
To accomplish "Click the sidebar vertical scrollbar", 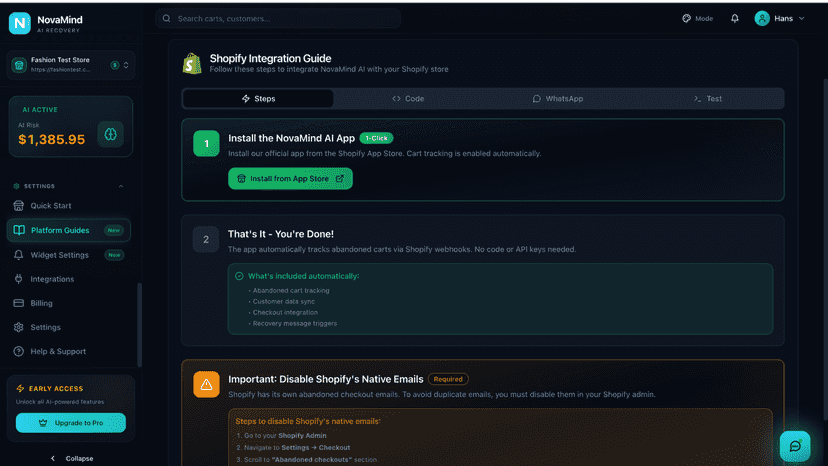I will pyautogui.click(x=139, y=324).
